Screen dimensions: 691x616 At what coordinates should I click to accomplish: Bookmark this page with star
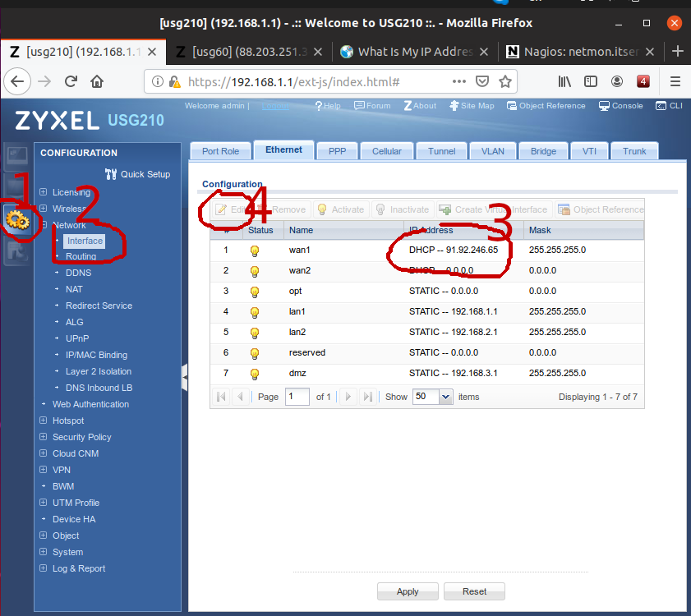click(505, 81)
